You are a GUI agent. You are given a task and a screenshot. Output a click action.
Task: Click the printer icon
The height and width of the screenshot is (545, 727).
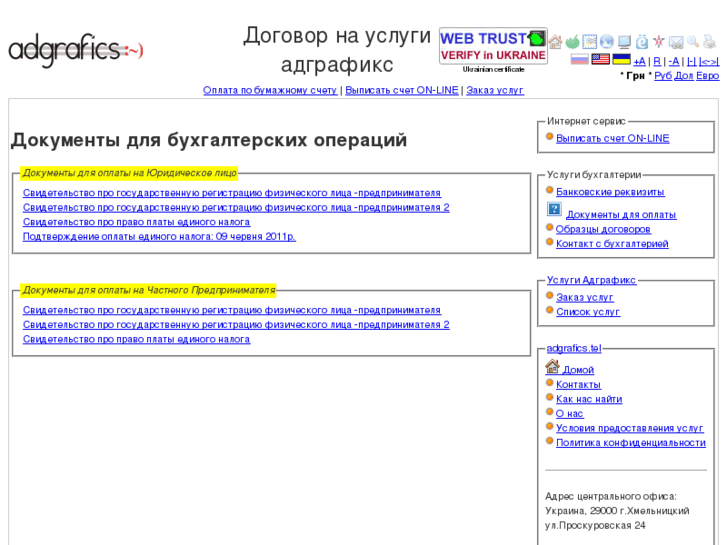[x=710, y=42]
